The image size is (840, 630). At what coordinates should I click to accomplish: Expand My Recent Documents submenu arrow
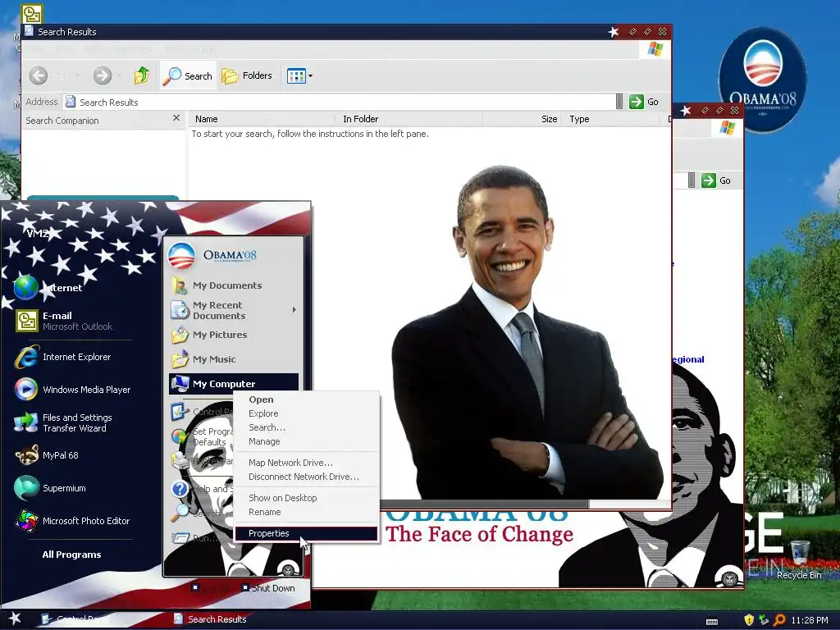pos(294,309)
